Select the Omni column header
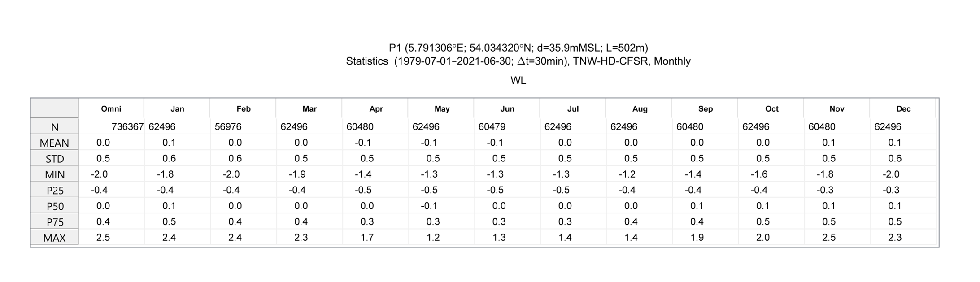This screenshot has height=282, width=980. pyautogui.click(x=111, y=108)
